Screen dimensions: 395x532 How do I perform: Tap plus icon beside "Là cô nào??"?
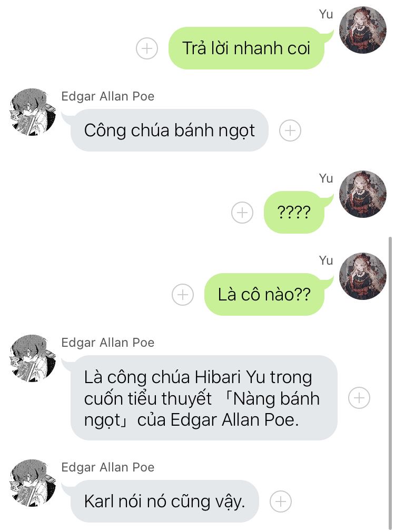click(x=183, y=295)
